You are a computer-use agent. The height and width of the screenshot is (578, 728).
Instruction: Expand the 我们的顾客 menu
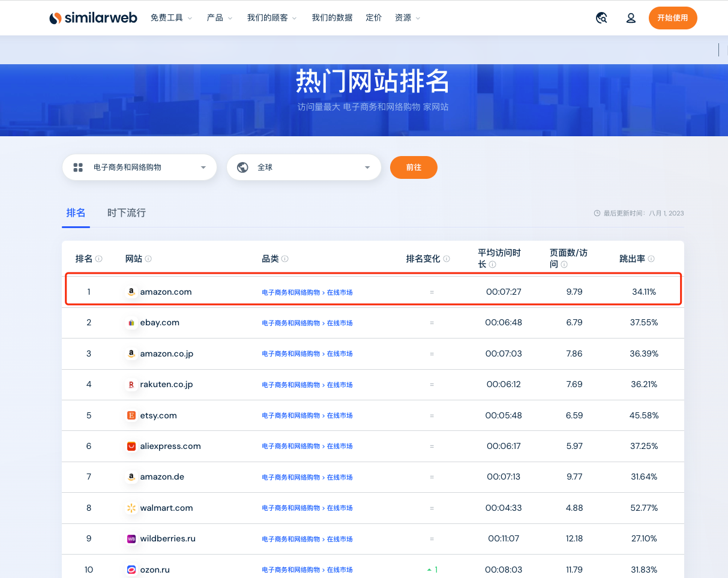click(272, 18)
